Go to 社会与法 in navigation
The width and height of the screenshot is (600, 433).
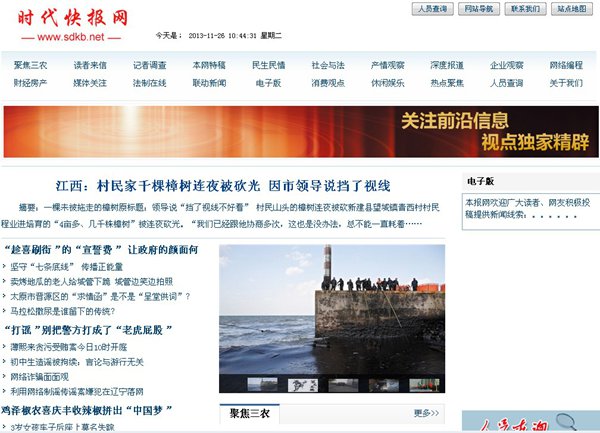(x=328, y=65)
